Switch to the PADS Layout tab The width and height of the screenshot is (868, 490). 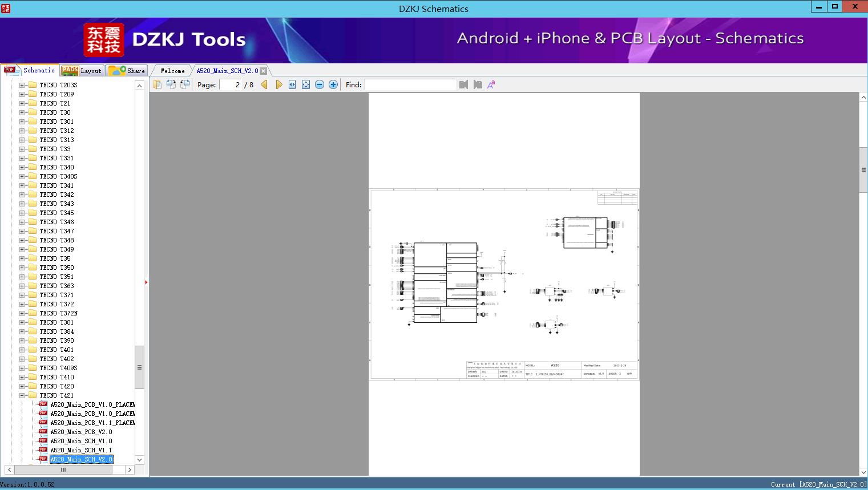click(82, 71)
